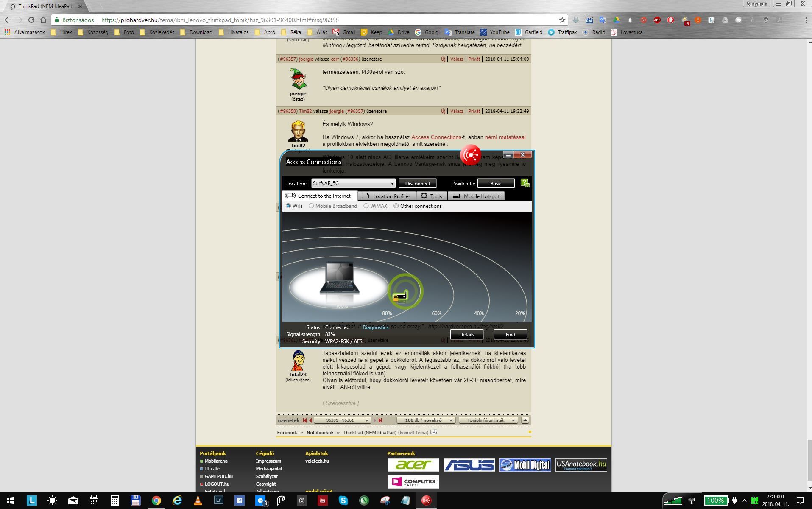
Task: Click the address bar URL
Action: point(220,20)
